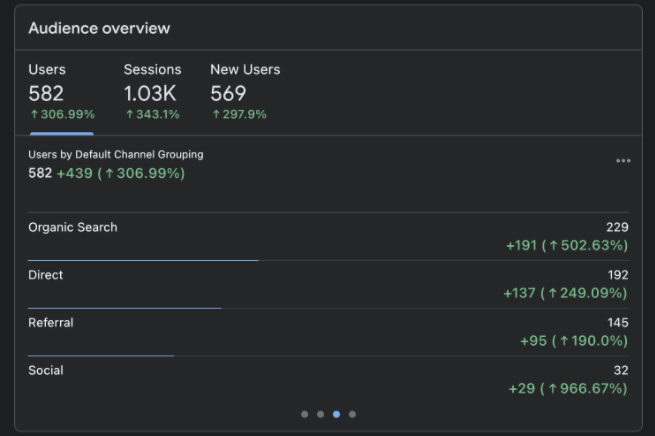Click the Organic Search blue progress bar

143,260
